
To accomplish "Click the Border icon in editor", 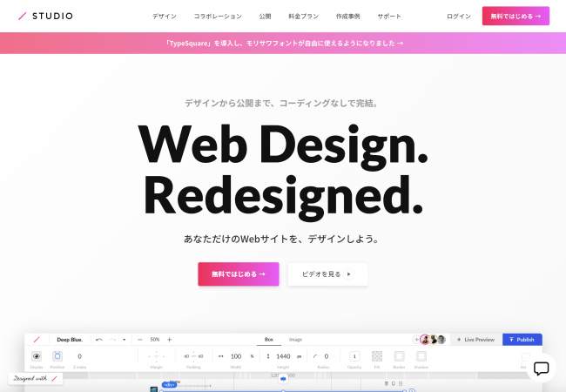I will coord(400,356).
